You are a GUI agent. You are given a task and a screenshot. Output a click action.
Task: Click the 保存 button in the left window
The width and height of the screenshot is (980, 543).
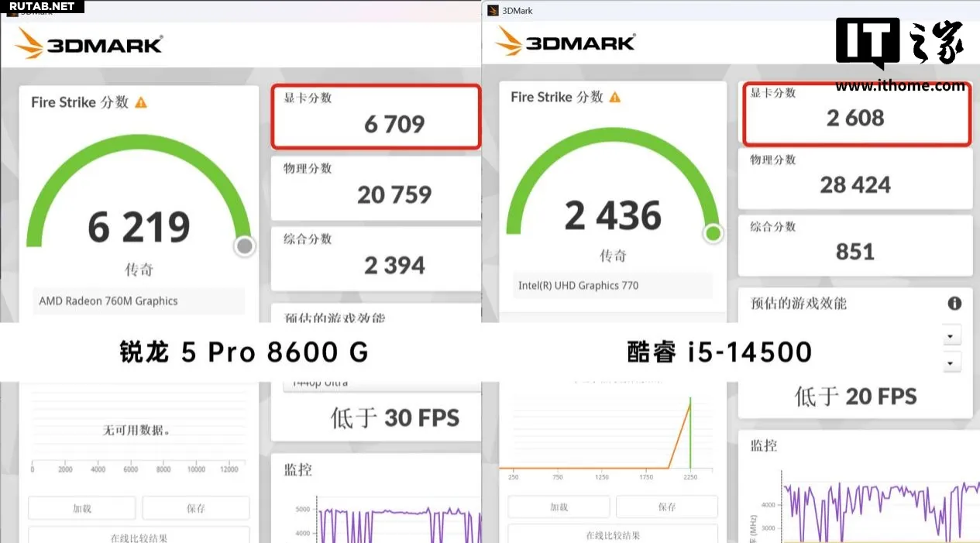(x=196, y=508)
